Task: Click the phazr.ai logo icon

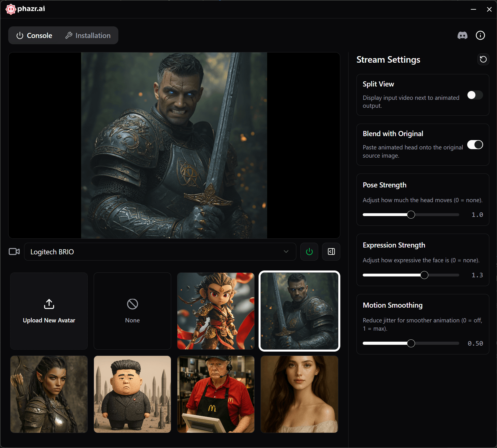Action: click(x=11, y=9)
